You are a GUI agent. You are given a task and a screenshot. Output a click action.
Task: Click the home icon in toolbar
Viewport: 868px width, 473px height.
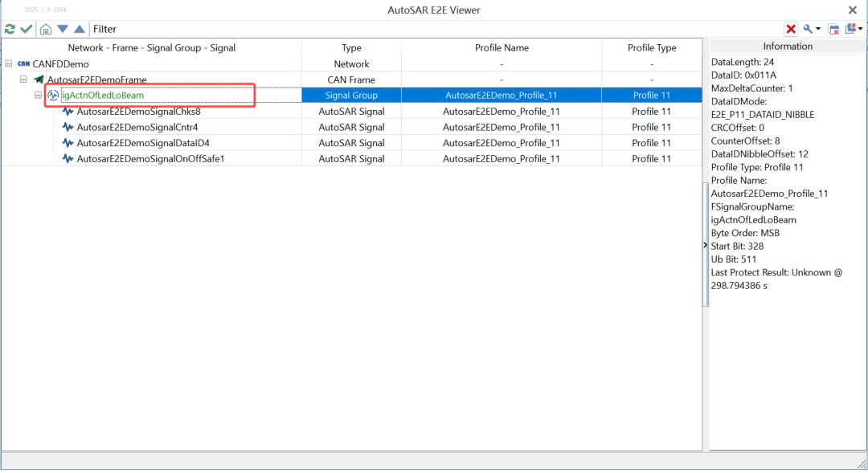point(46,29)
